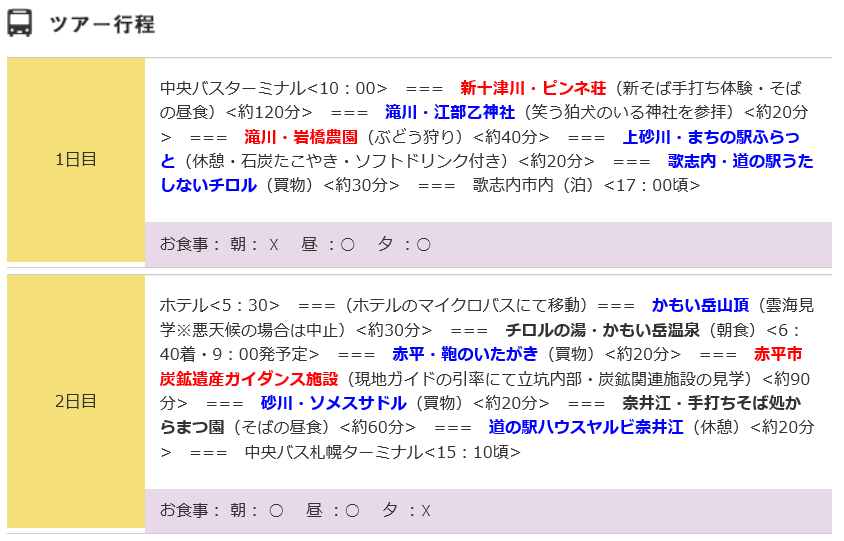Select the 1日目 day cell
844x541 pixels.
point(76,159)
